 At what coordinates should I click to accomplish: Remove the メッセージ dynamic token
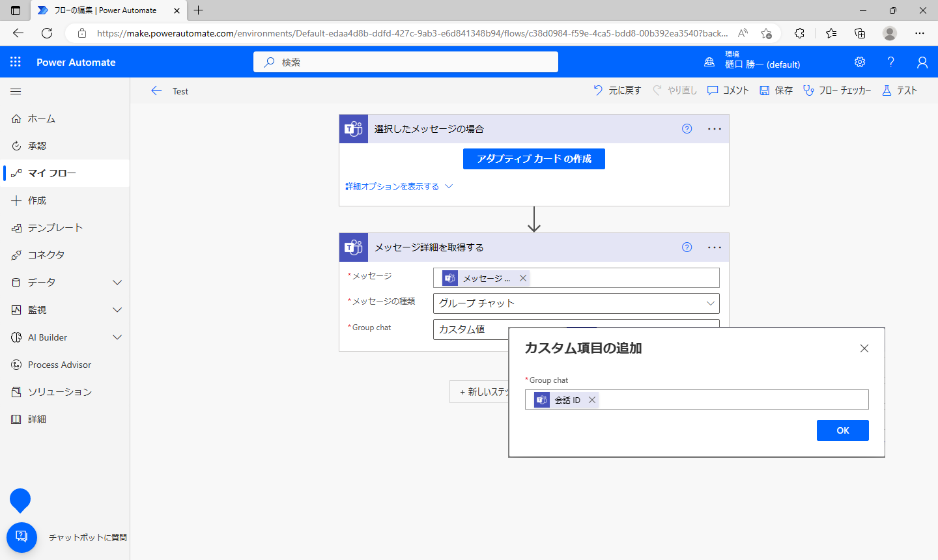(x=522, y=278)
